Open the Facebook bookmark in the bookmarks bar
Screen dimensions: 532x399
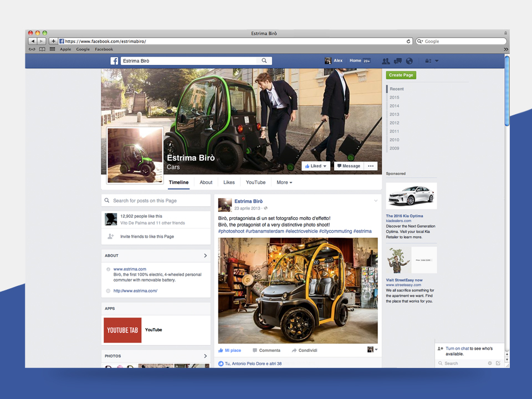point(104,49)
